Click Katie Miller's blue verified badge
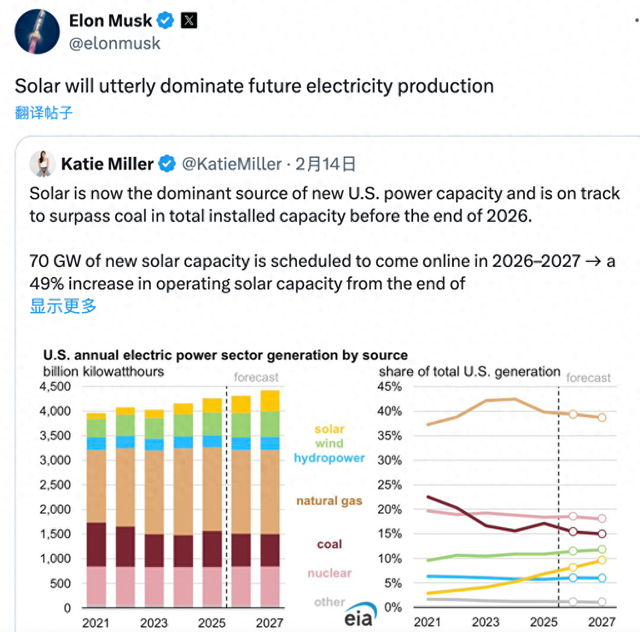Screen dimensions: 640x632 click(x=169, y=163)
